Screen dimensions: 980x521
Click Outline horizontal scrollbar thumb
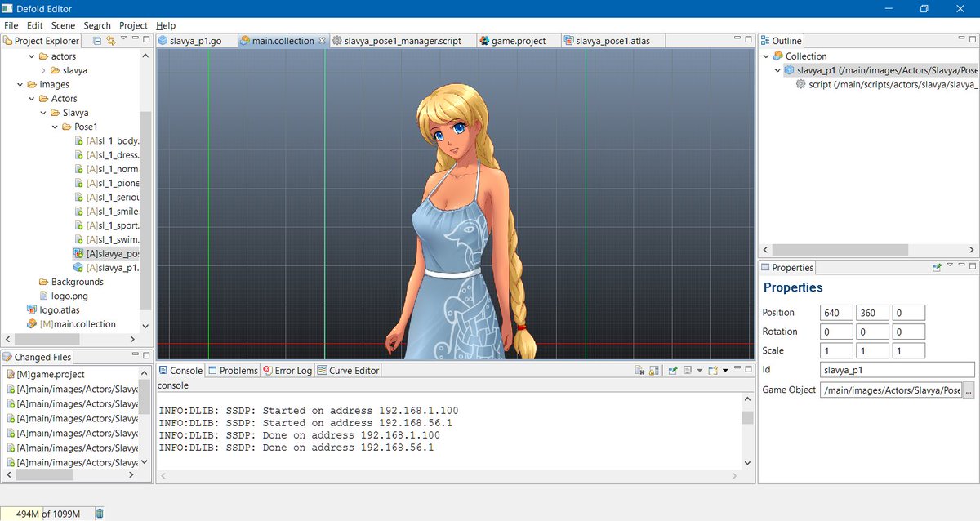pos(840,250)
